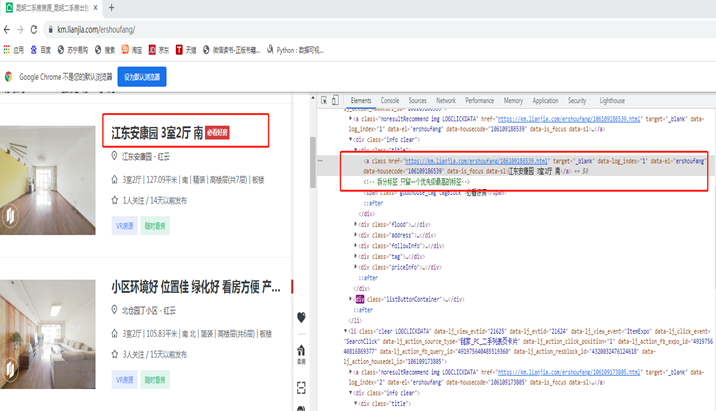Expand the div class="followInfo" node

coord(355,246)
